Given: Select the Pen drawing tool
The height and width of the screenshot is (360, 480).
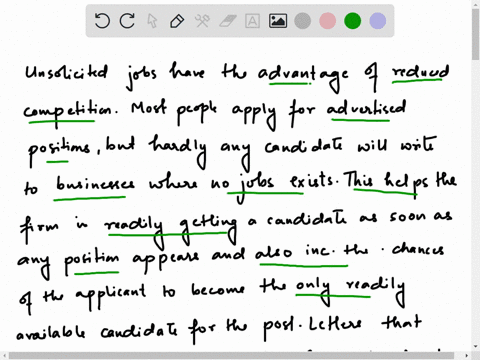Looking at the screenshot, I should (177, 21).
